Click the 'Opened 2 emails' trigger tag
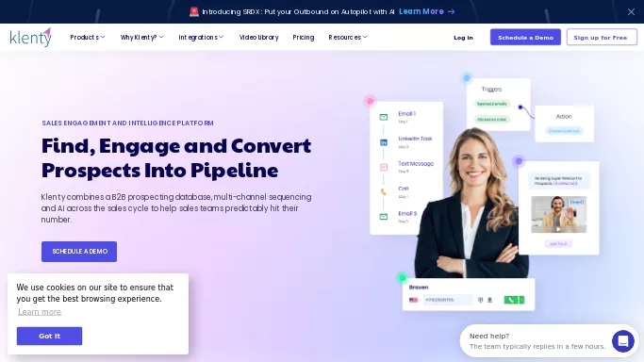This screenshot has width=644, height=362. click(491, 104)
